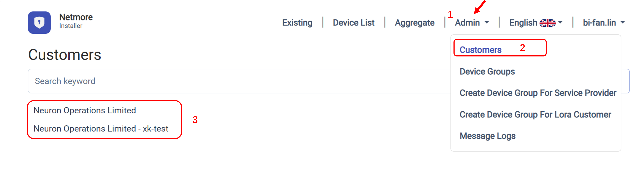
Task: Open the Neuron Operations Limited customer
Action: [84, 111]
